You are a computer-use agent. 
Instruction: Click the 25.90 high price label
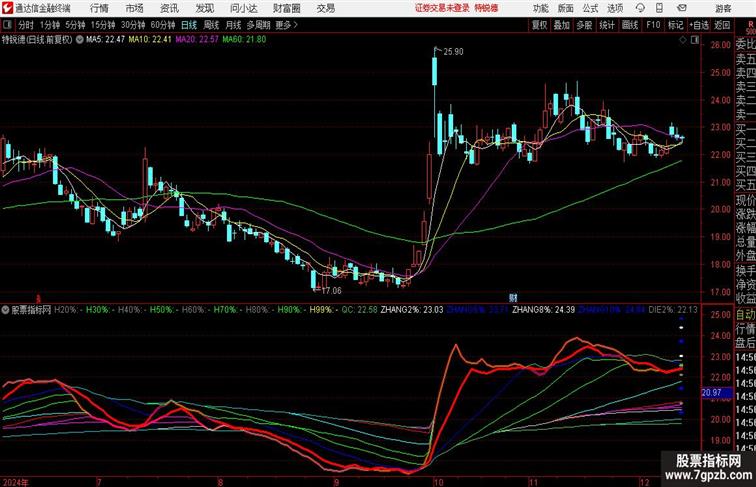coord(453,52)
